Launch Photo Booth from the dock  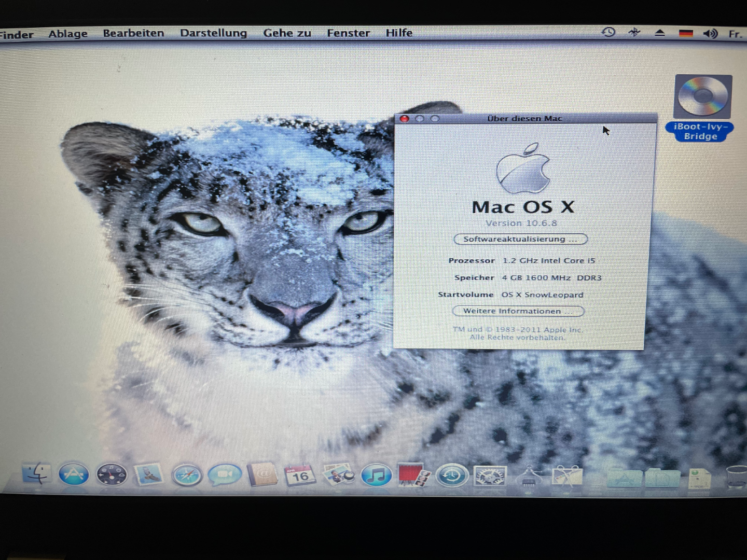(x=414, y=475)
